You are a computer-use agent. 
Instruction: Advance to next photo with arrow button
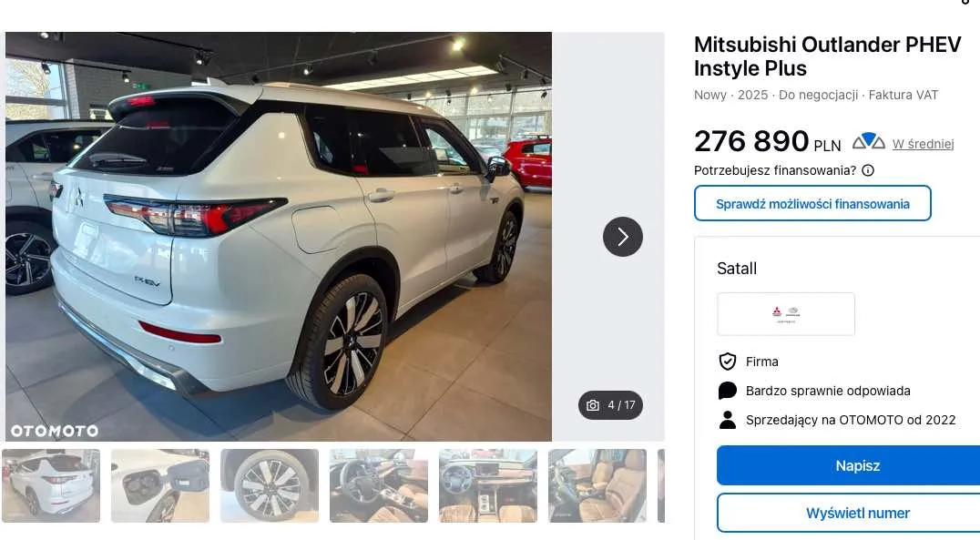622,237
